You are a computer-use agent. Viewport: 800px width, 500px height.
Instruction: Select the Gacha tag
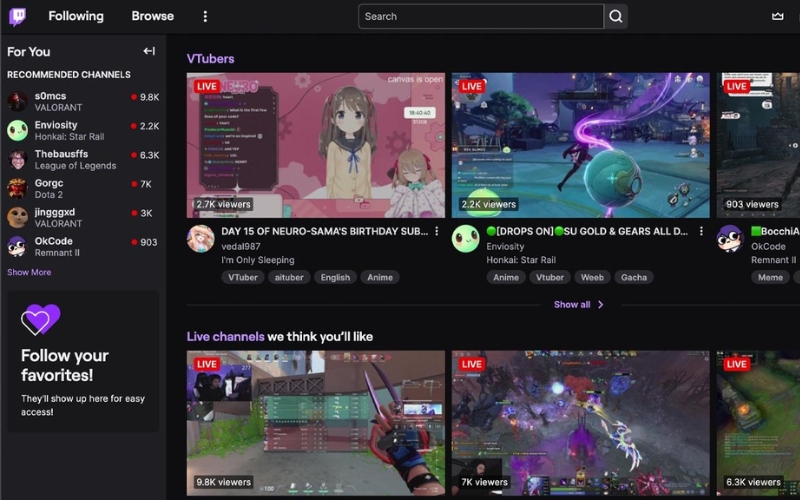coord(634,278)
